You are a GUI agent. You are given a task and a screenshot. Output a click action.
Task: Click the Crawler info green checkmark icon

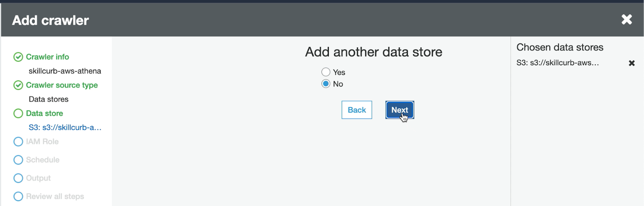coord(18,57)
